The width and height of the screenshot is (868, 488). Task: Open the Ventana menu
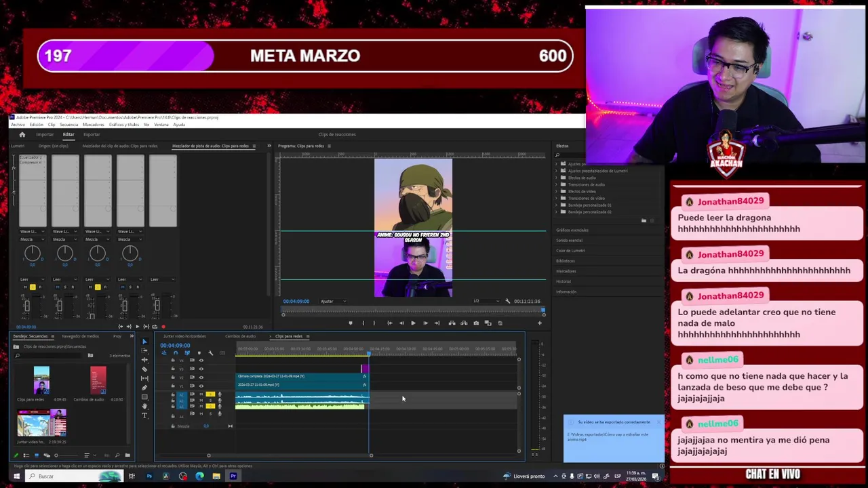pos(161,125)
